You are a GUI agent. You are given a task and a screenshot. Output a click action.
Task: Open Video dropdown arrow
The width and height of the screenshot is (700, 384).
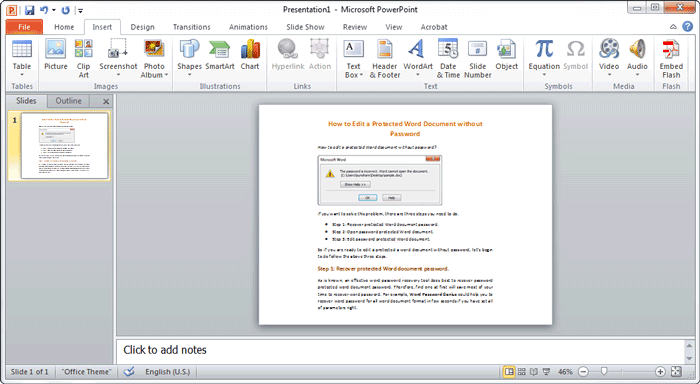[x=609, y=75]
